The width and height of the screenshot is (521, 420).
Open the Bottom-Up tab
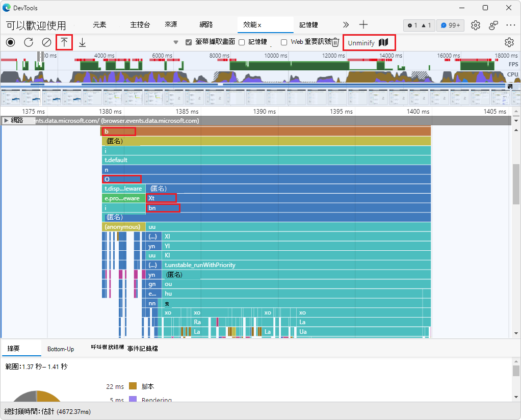(x=61, y=349)
